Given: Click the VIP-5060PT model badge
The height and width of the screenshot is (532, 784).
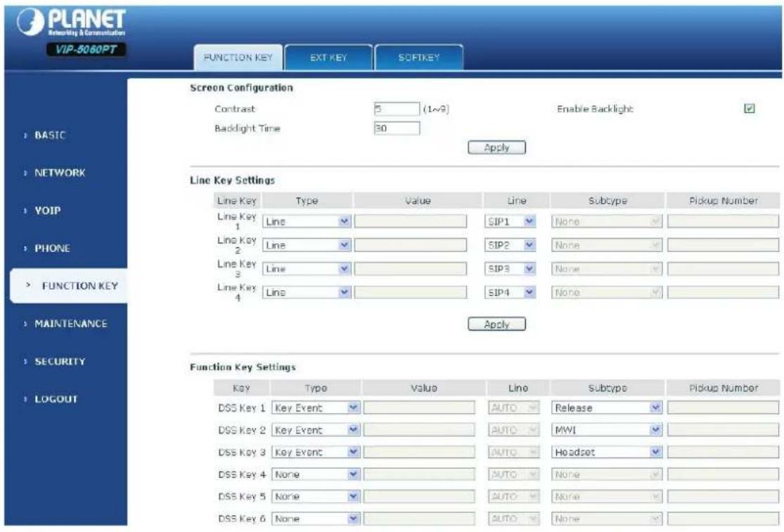Looking at the screenshot, I should coord(86,49).
